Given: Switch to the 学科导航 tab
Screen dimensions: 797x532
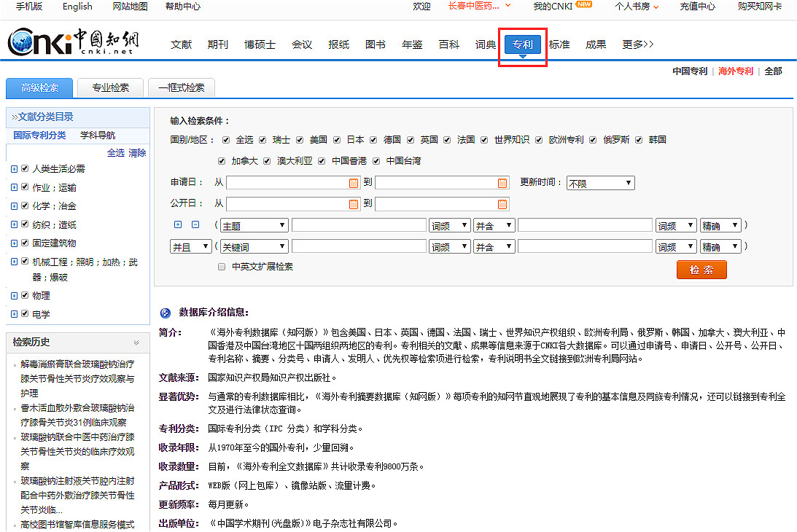Looking at the screenshot, I should click(98, 135).
